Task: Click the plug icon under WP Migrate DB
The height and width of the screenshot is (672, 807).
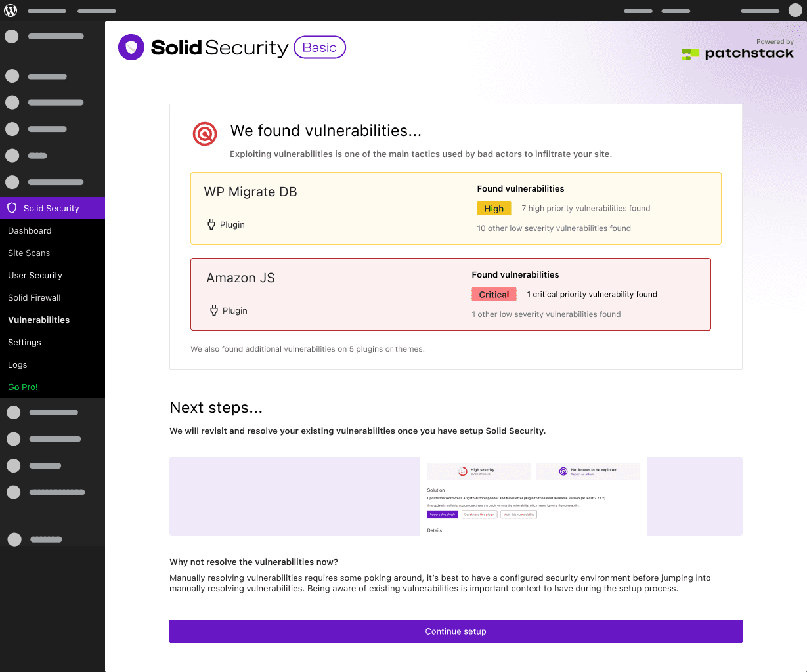Action: [211, 224]
